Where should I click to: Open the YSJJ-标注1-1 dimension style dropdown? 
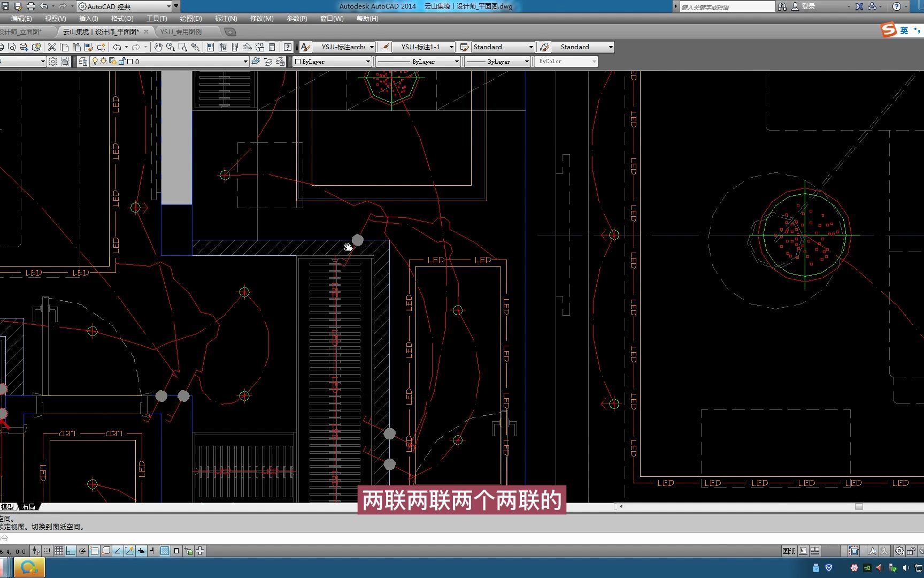[x=451, y=47]
